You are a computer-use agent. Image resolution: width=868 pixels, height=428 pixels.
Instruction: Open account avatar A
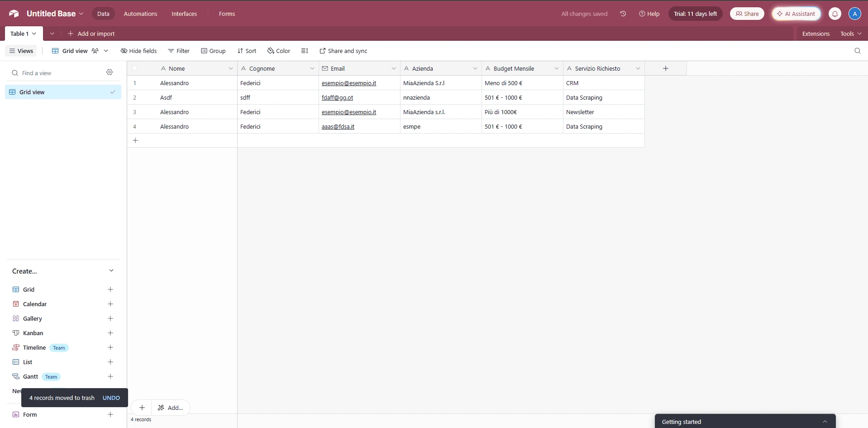[855, 14]
